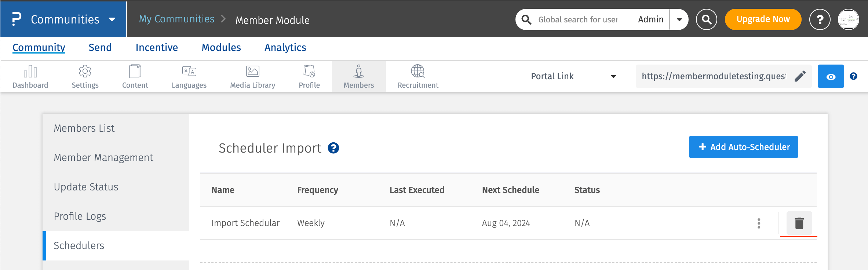Click help icon next to Scheduler Import
The height and width of the screenshot is (270, 868).
(x=333, y=148)
